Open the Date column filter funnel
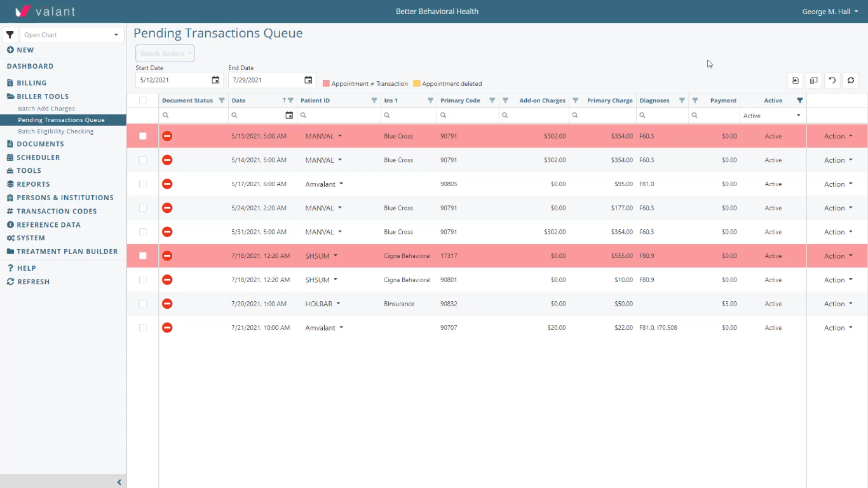 (x=291, y=100)
